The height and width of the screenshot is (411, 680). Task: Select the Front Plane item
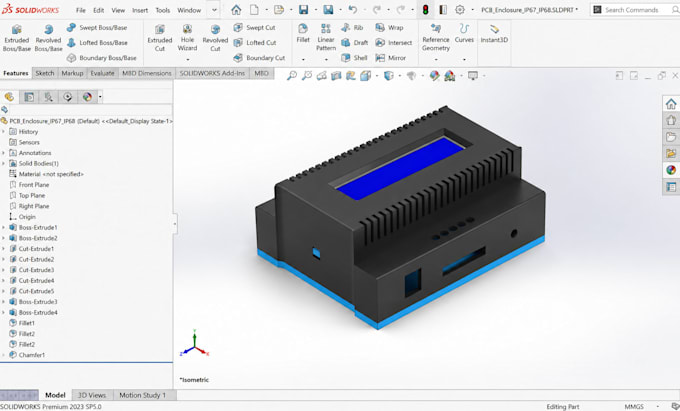(x=34, y=185)
